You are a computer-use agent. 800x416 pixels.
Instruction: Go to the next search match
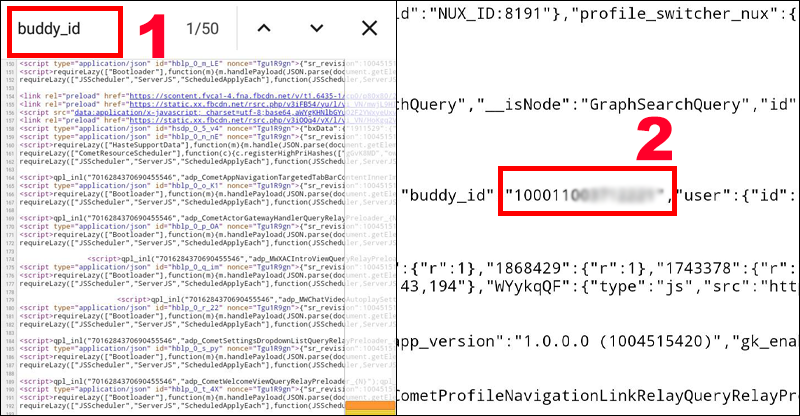(x=316, y=29)
